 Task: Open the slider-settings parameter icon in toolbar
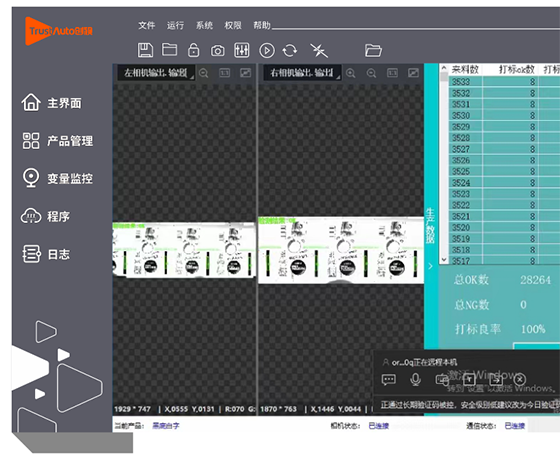click(x=242, y=50)
